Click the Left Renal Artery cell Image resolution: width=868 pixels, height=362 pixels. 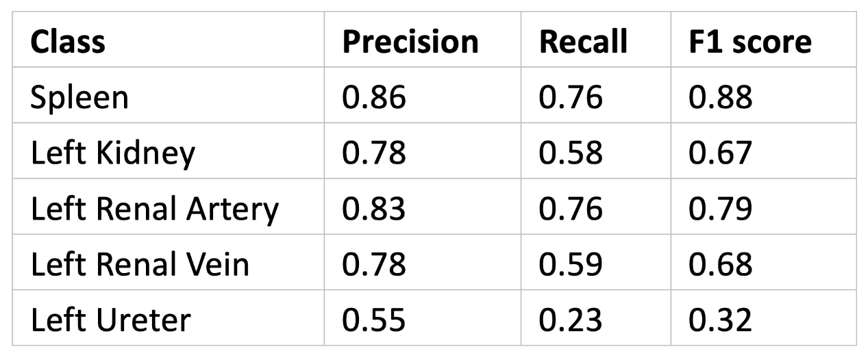[155, 208]
